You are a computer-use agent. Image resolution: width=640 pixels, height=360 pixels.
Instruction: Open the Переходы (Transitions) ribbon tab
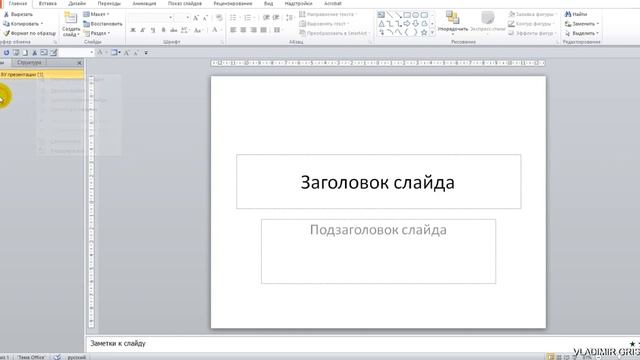pos(109,4)
